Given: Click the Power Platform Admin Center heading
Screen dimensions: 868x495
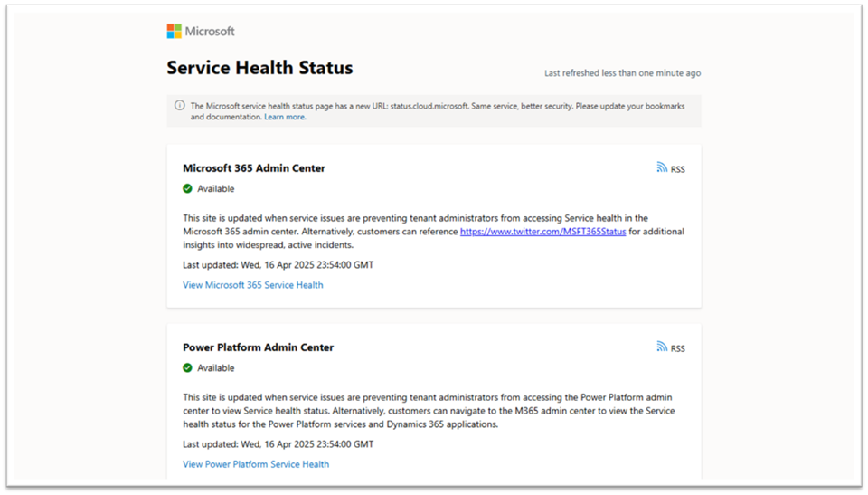Looking at the screenshot, I should pyautogui.click(x=258, y=347).
